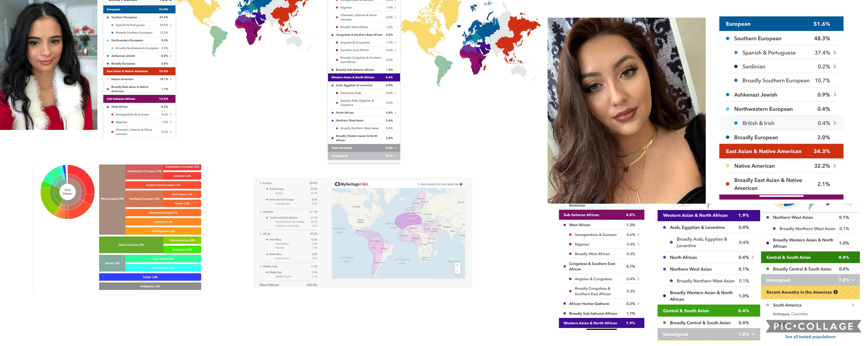Click the Sardinian 6.6% bar
Image resolution: width=868 pixels, height=346 pixels.
(x=182, y=176)
